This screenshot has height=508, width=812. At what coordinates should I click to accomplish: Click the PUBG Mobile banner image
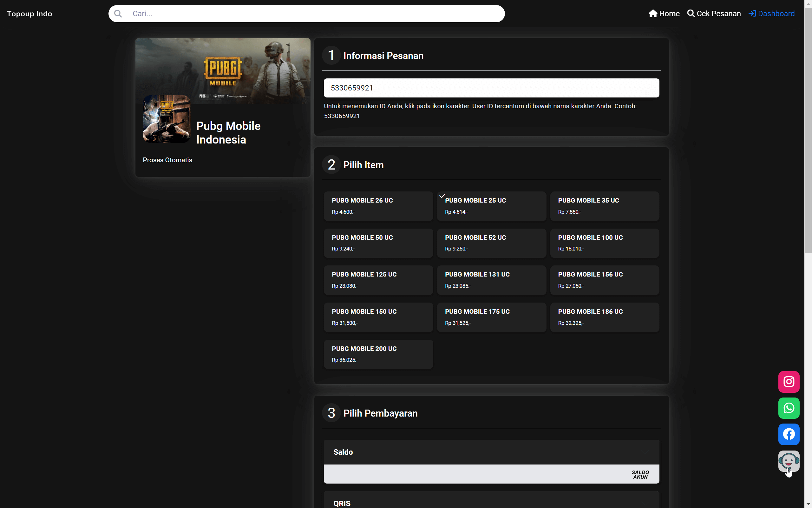click(x=223, y=71)
